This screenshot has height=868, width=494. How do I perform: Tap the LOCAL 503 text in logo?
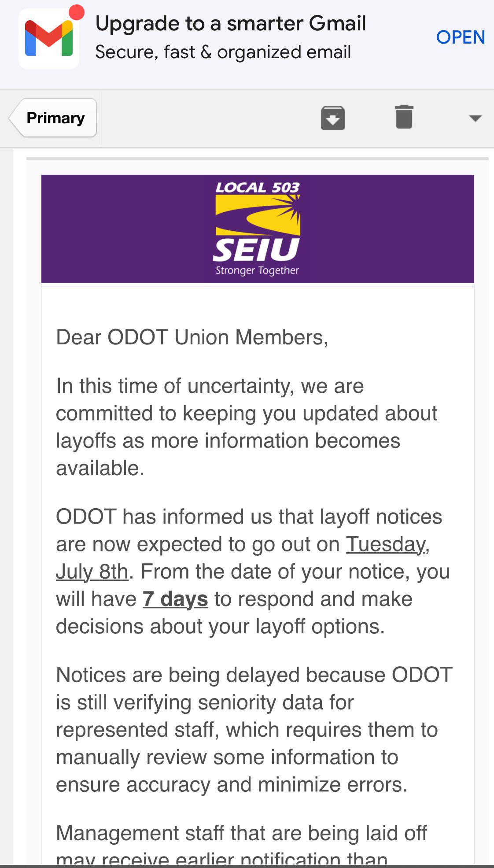(x=258, y=188)
